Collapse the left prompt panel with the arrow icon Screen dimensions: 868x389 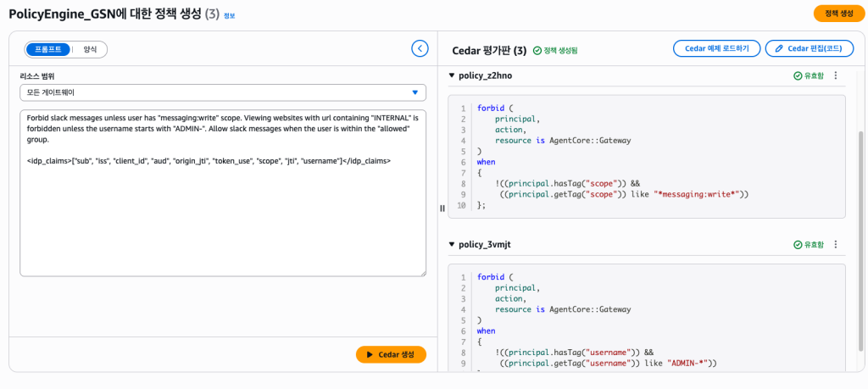[x=420, y=48]
